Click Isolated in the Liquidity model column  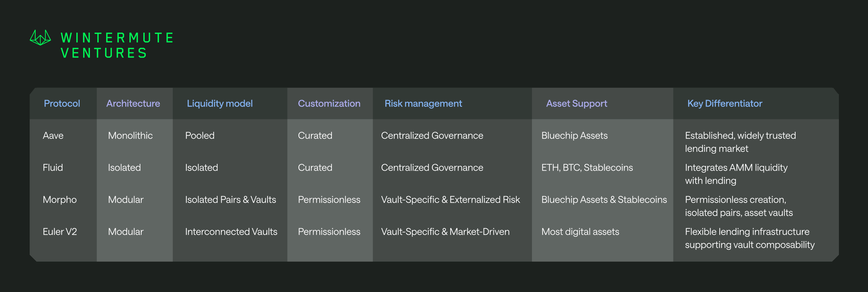coord(202,167)
